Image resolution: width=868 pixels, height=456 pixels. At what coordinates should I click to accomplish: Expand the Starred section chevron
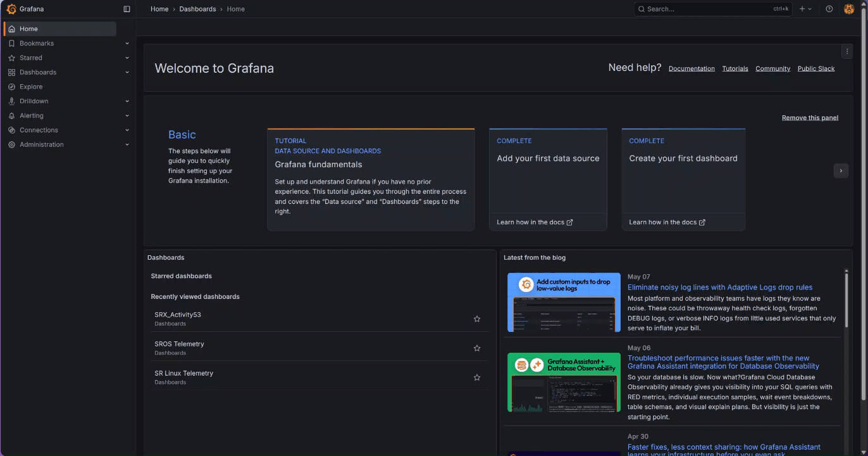(127, 58)
